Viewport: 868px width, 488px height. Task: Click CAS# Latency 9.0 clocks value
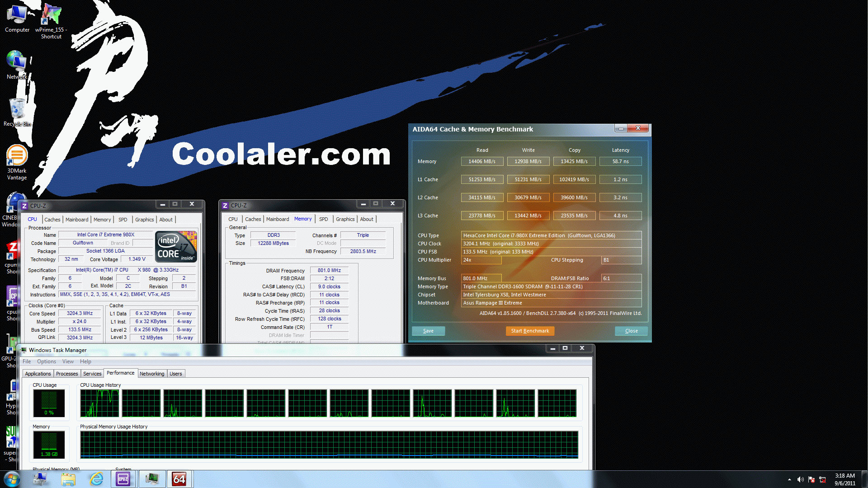click(329, 286)
